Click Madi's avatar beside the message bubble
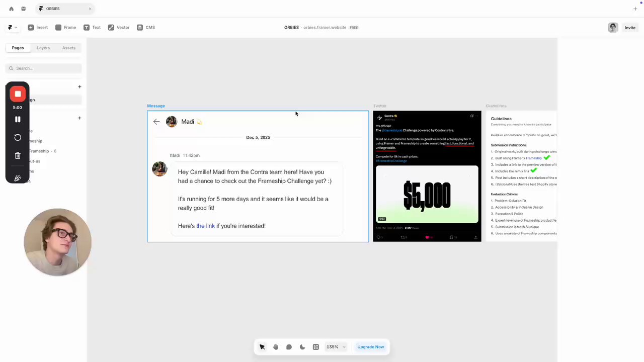 [x=159, y=169]
